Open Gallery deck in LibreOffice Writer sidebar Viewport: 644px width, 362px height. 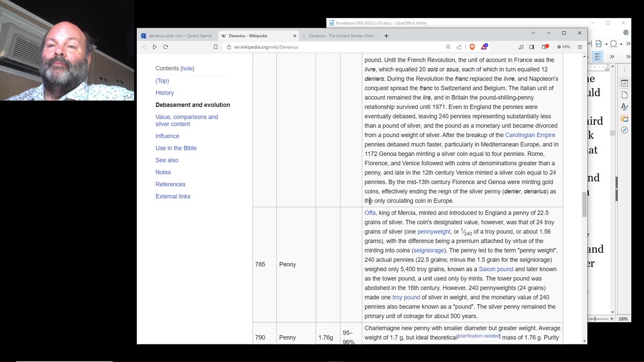pos(624,119)
